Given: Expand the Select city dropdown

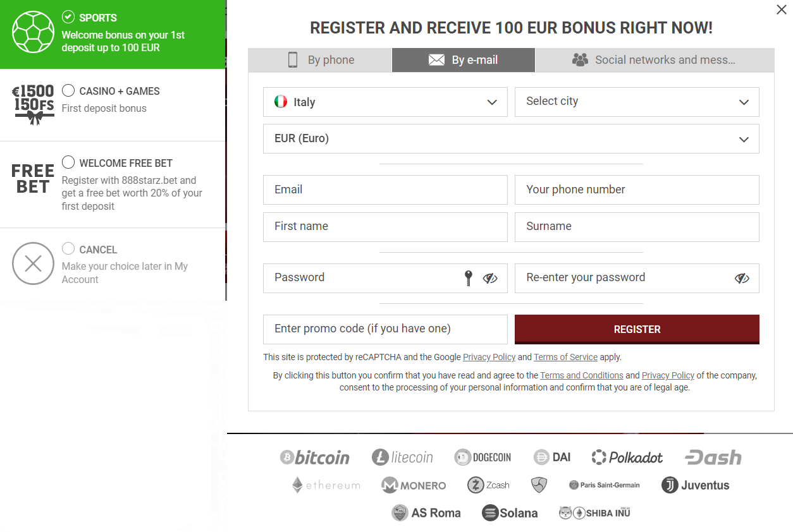Looking at the screenshot, I should pos(637,102).
